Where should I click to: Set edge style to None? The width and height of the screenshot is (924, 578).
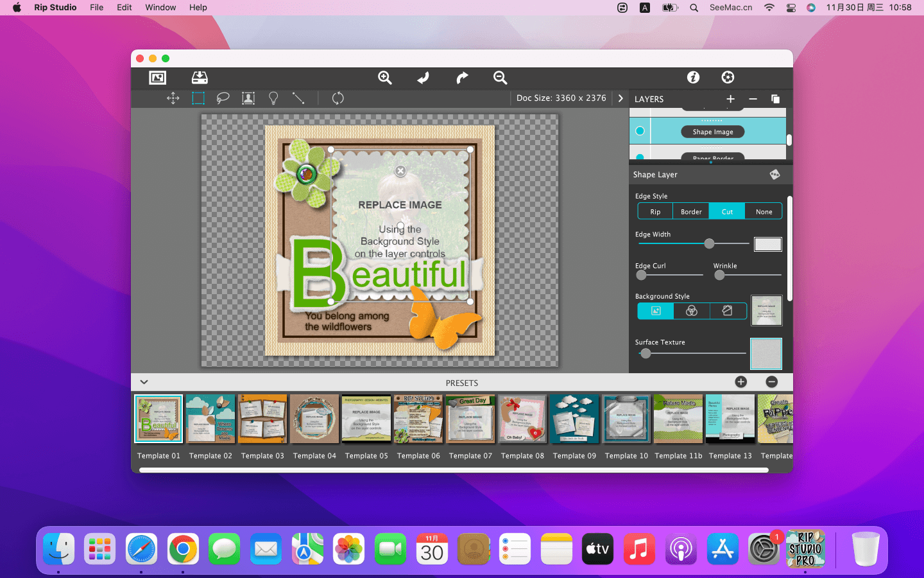(x=764, y=211)
